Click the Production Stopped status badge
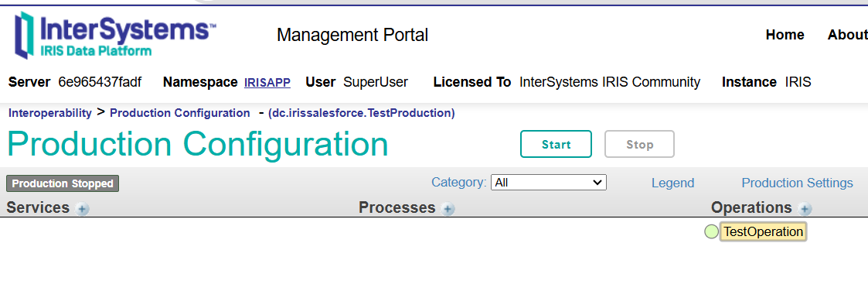868x291 pixels. [63, 183]
